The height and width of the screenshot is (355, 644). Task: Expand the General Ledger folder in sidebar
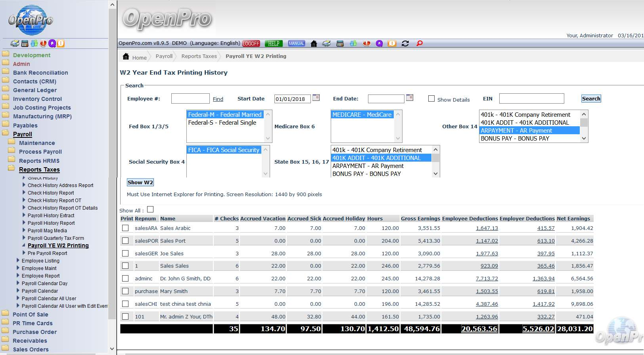(35, 90)
